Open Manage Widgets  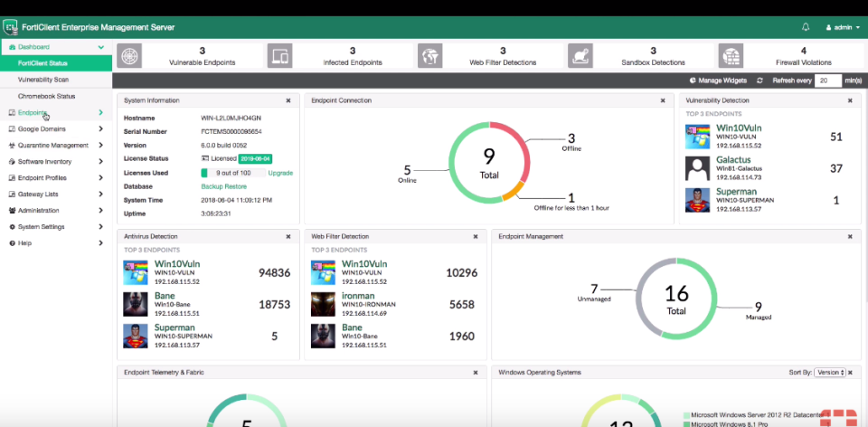tap(718, 81)
